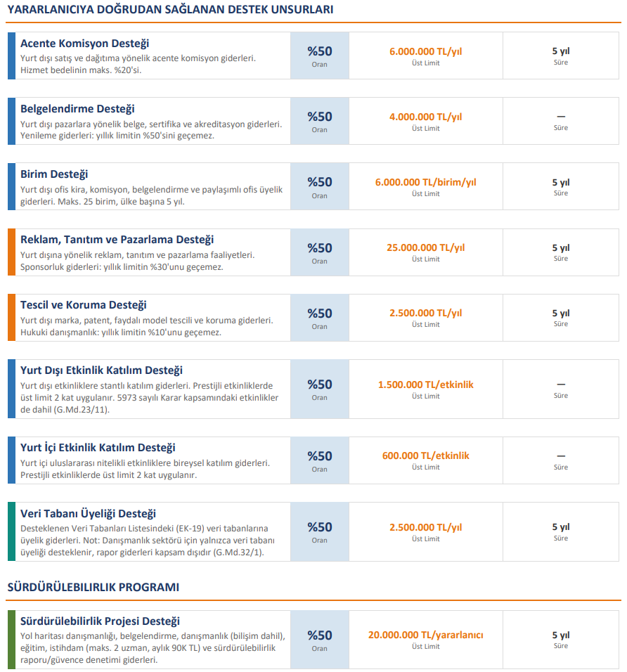Click the green bar beside Sürdürülebilirlik Projesi Desteği
Viewport: 627px width, 672px height.
click(x=11, y=639)
